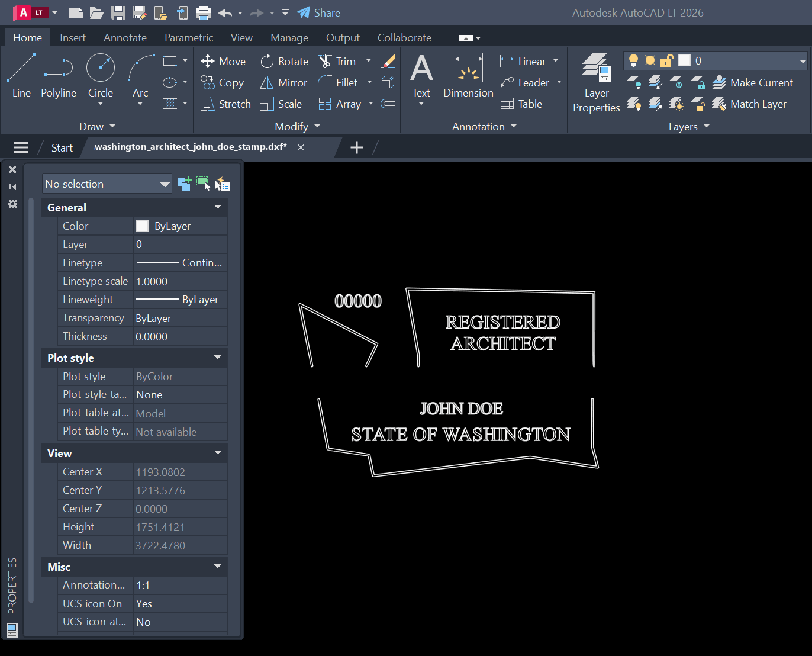
Task: Click the Offset tool icon
Action: click(x=388, y=104)
